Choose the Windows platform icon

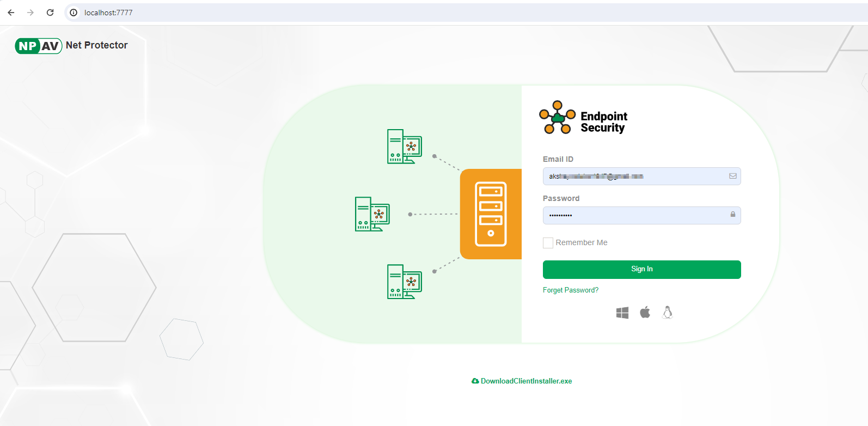coord(622,313)
